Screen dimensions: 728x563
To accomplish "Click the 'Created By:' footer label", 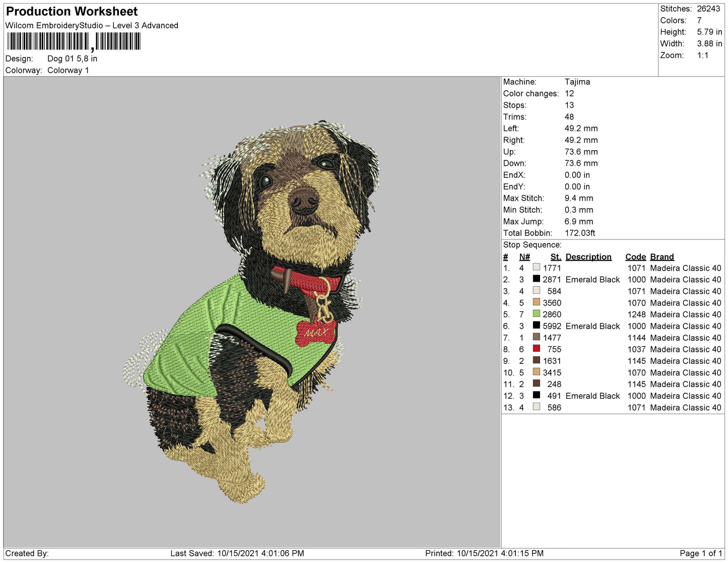I will tap(27, 553).
